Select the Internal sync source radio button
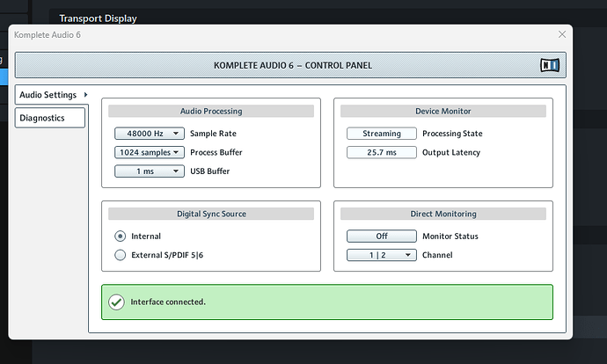The image size is (607, 364). click(120, 236)
